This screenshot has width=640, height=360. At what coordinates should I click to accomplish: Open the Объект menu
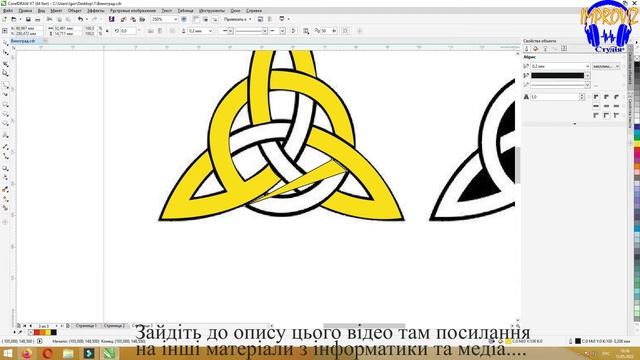point(75,11)
